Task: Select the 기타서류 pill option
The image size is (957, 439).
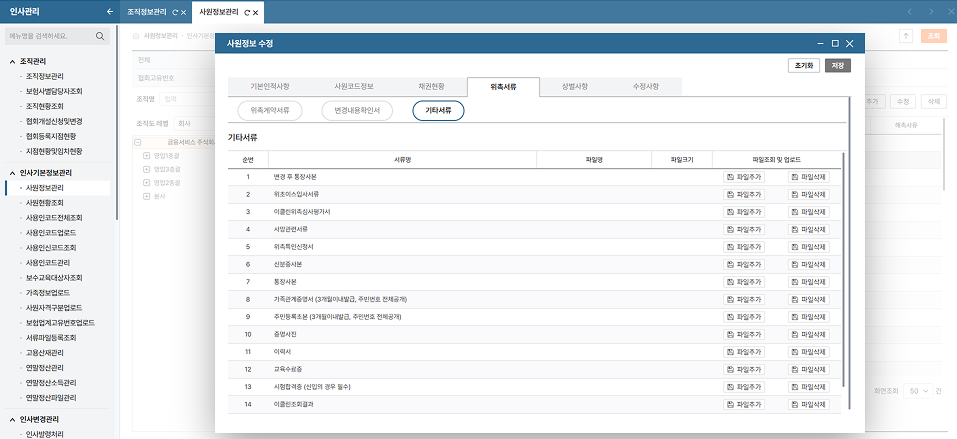Action: [438, 111]
